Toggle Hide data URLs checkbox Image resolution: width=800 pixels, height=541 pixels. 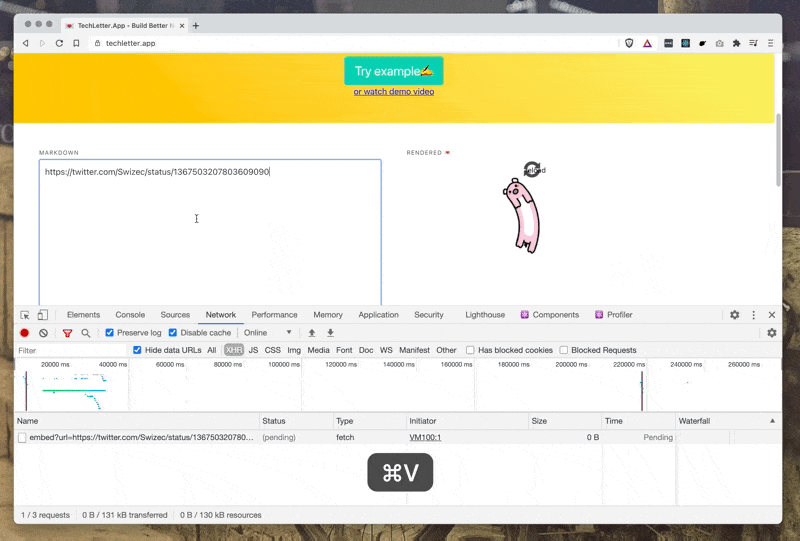[x=137, y=350]
